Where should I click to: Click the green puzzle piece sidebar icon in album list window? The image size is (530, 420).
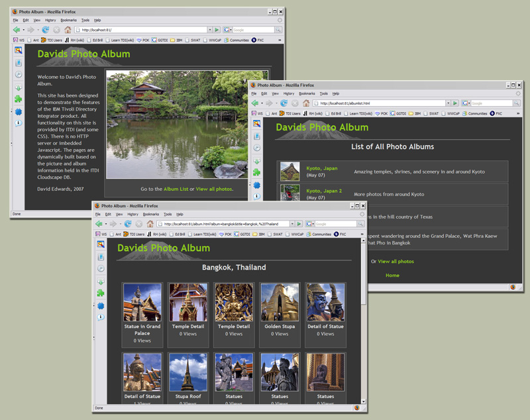[257, 172]
